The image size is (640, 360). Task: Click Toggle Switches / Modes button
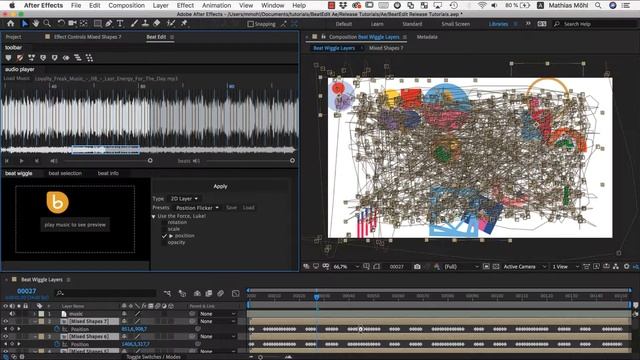click(x=153, y=357)
